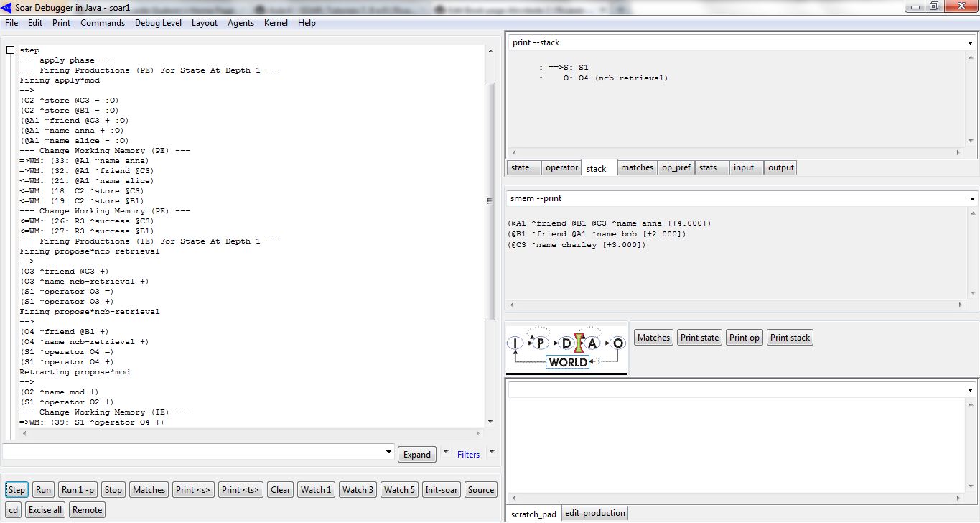The width and height of the screenshot is (980, 523).
Task: Click the 'I' input phase node in diagram
Action: point(515,343)
